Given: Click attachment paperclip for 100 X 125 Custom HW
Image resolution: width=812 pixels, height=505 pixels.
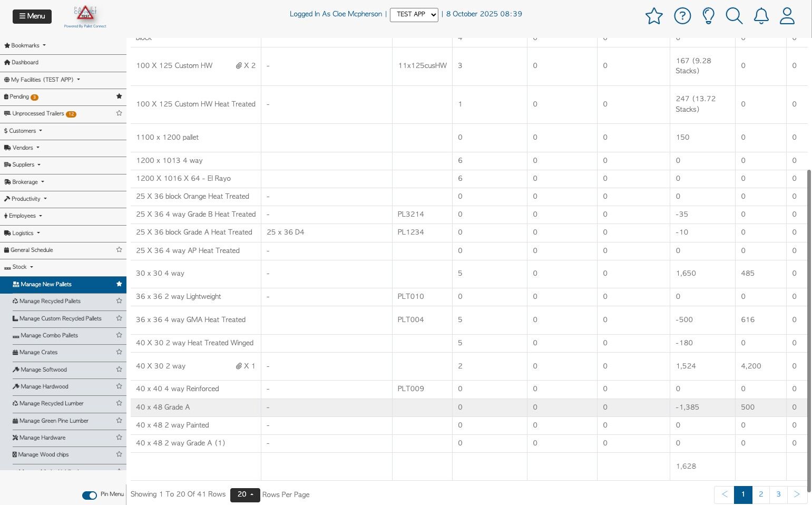Looking at the screenshot, I should click(239, 66).
